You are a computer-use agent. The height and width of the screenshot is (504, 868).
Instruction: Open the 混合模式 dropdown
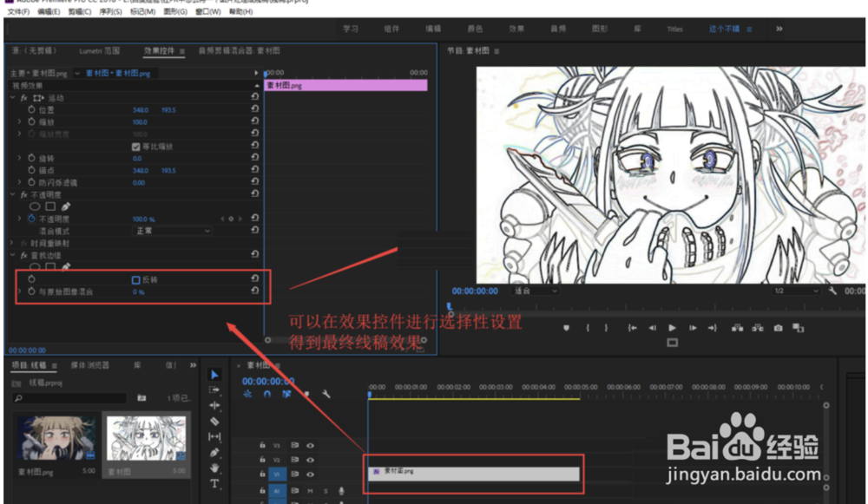(172, 231)
